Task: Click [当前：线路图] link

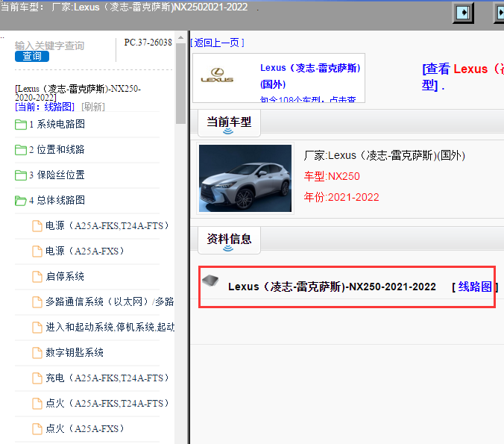Action: [45, 107]
